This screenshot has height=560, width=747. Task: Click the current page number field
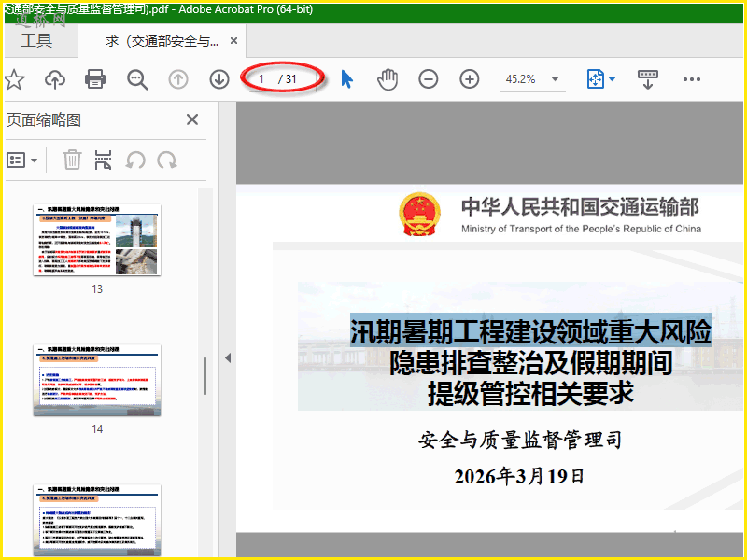(x=261, y=79)
